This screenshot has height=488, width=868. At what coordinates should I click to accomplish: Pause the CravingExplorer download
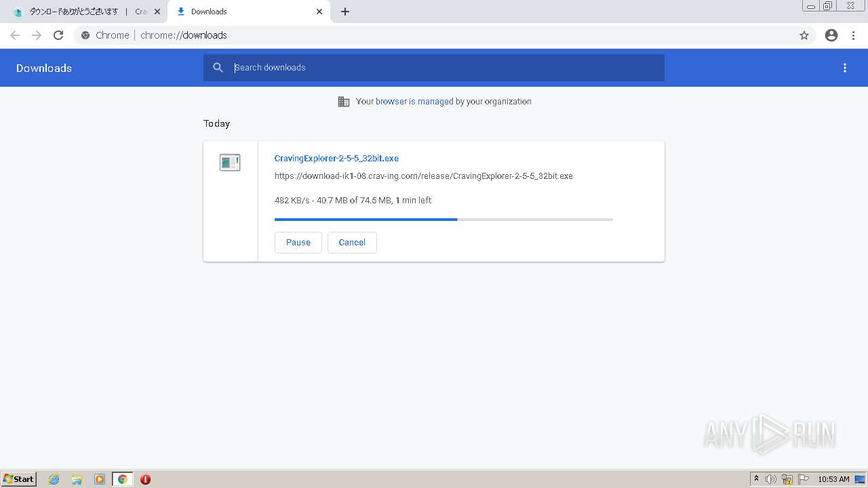point(298,243)
